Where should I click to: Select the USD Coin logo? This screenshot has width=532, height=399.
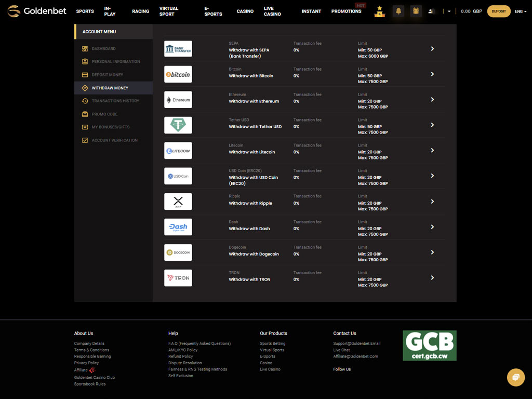178,176
